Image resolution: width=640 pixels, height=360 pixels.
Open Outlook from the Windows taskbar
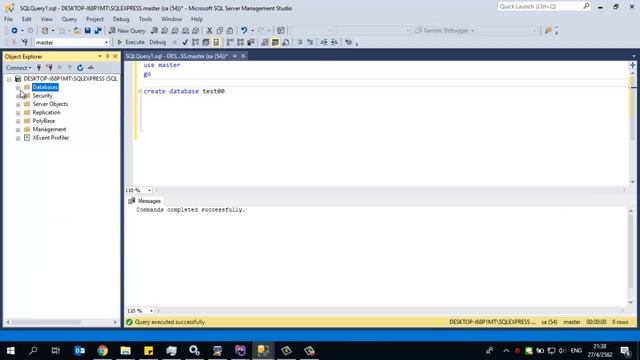80,351
